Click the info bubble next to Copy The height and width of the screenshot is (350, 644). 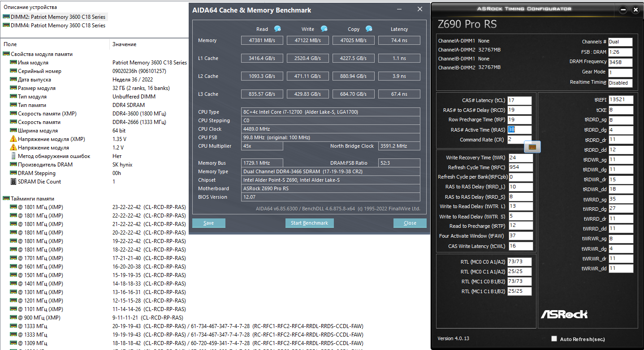click(x=369, y=29)
